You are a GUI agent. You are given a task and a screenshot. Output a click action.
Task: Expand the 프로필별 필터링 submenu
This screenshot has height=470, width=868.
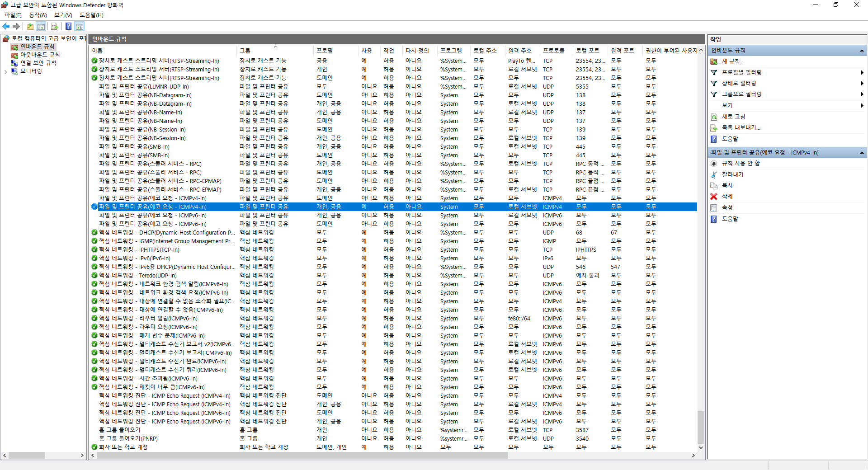[862, 72]
